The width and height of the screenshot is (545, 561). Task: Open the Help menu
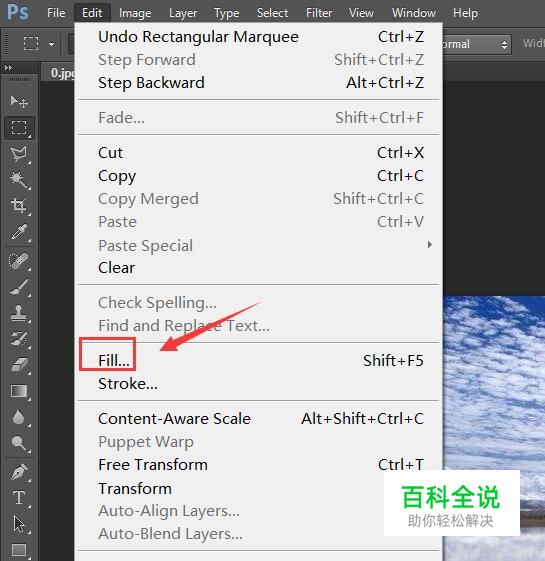pyautogui.click(x=465, y=13)
